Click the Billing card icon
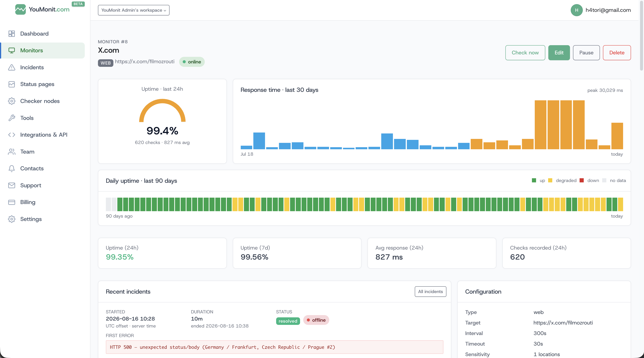644x358 pixels. point(11,202)
